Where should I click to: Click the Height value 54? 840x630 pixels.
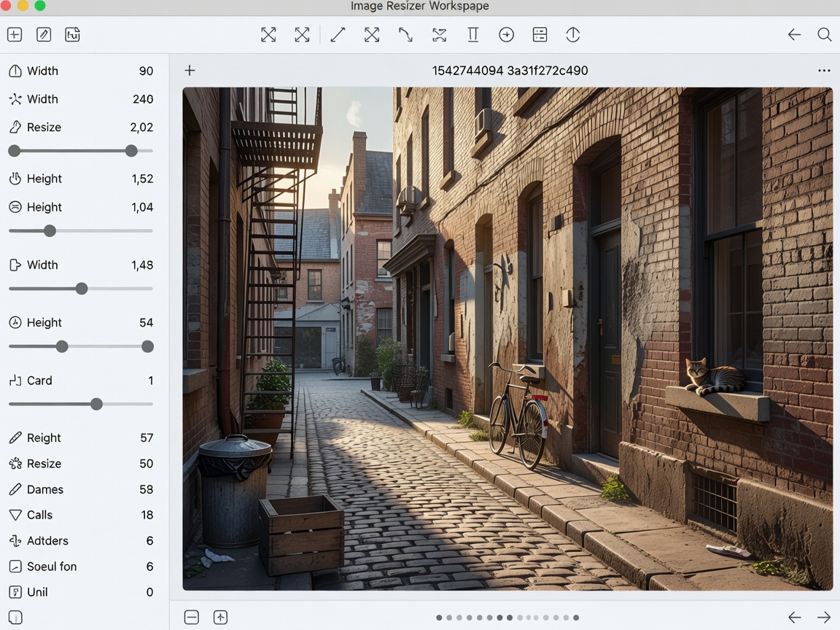click(147, 322)
